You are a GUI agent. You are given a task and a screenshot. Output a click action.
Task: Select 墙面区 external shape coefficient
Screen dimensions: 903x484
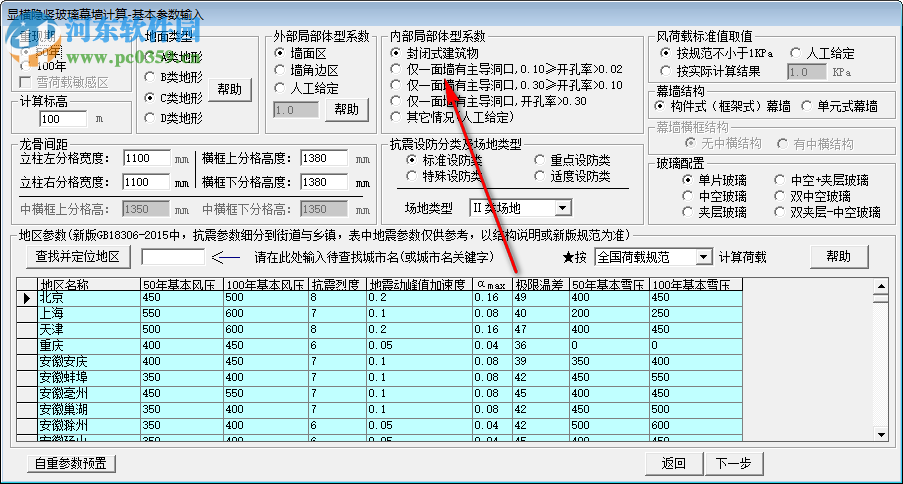(x=301, y=54)
